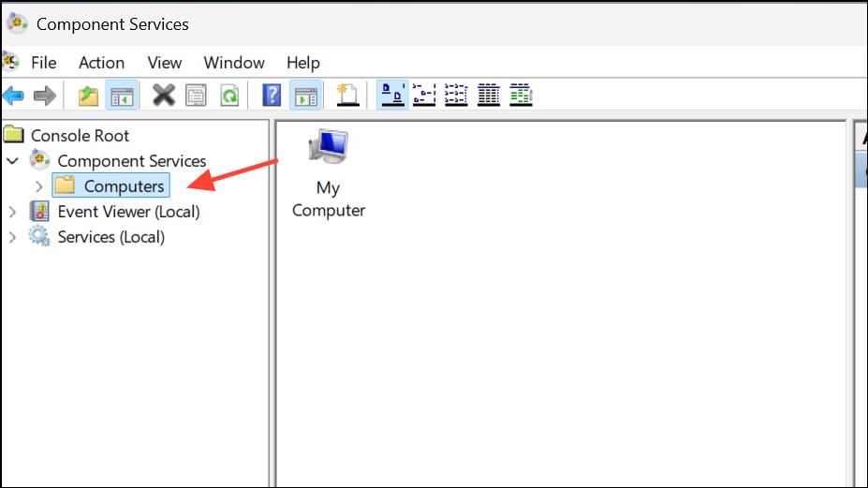
Task: Switch to Detail view icon
Action: pos(488,95)
